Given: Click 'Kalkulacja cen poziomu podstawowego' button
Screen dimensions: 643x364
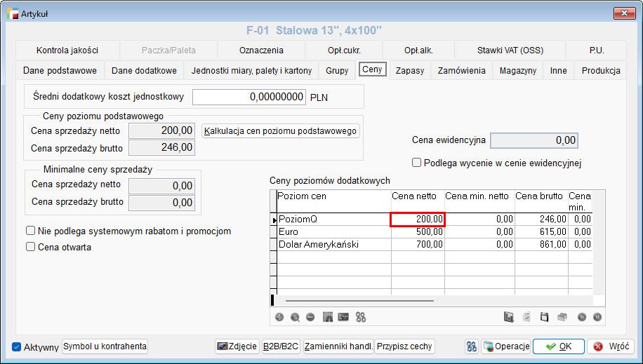Looking at the screenshot, I should [x=280, y=131].
